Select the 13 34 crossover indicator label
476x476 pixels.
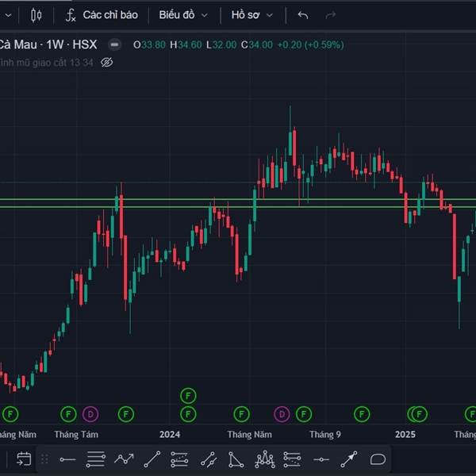47,63
